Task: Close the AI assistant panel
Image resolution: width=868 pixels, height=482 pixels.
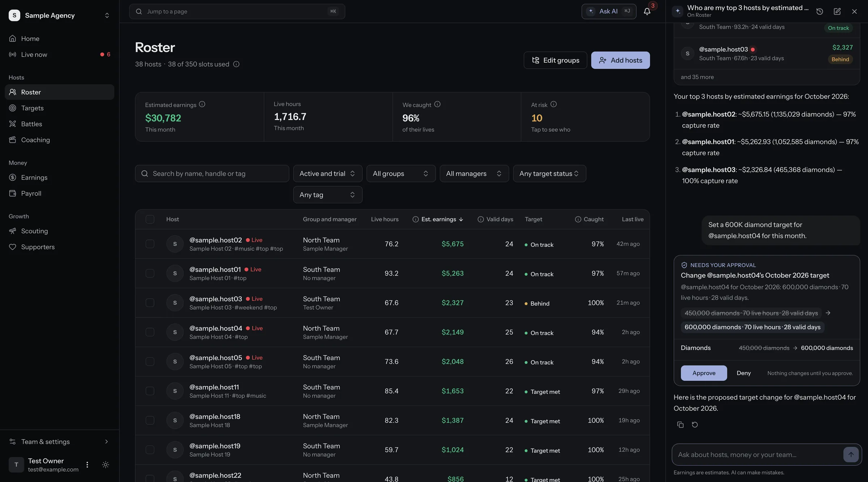Action: pos(854,11)
